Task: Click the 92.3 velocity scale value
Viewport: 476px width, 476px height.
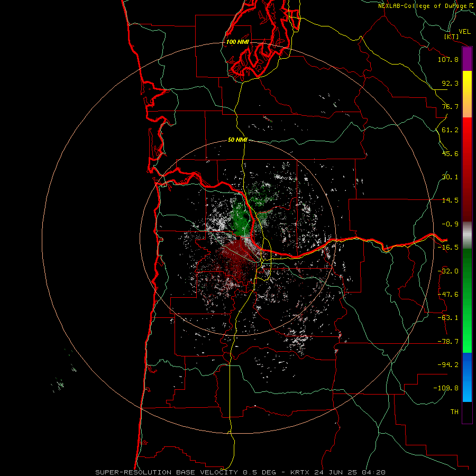Action: coord(450,83)
